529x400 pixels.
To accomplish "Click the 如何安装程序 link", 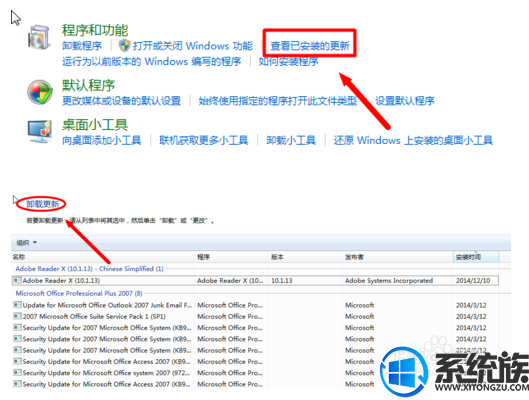I will click(x=288, y=61).
